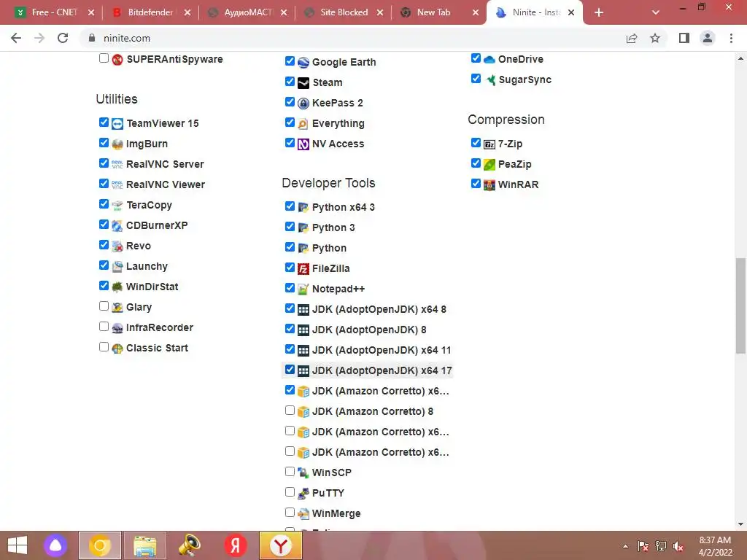The image size is (747, 560).
Task: Click the RealVNC Viewer label
Action: tap(166, 184)
